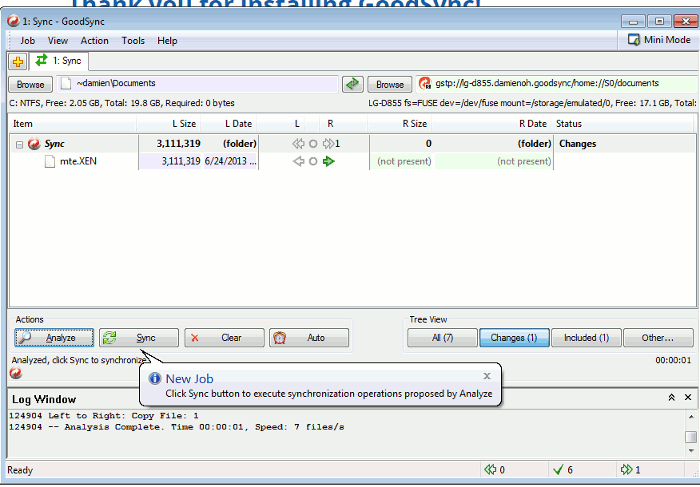Show Changes (1) in tree view
The height and width of the screenshot is (487, 700).
tap(514, 338)
